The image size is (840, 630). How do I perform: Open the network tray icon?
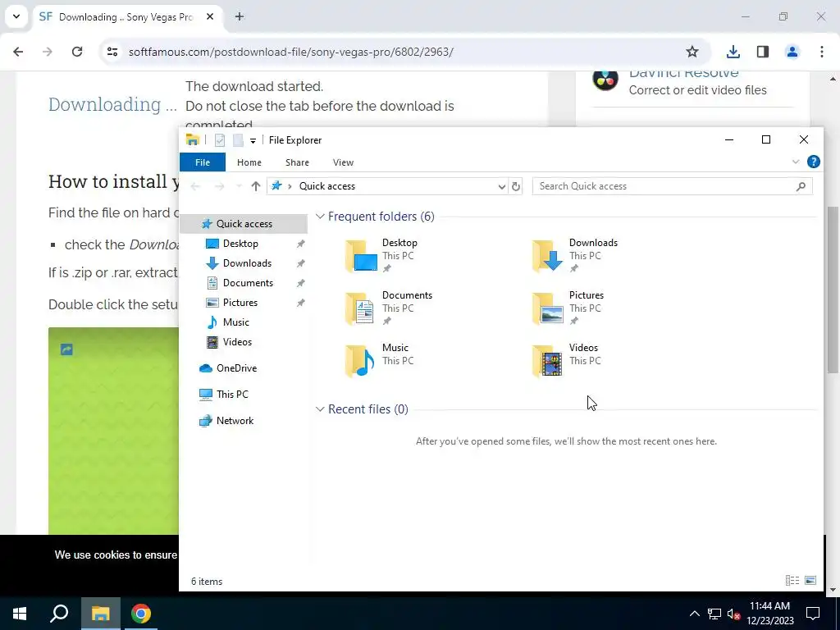714,614
